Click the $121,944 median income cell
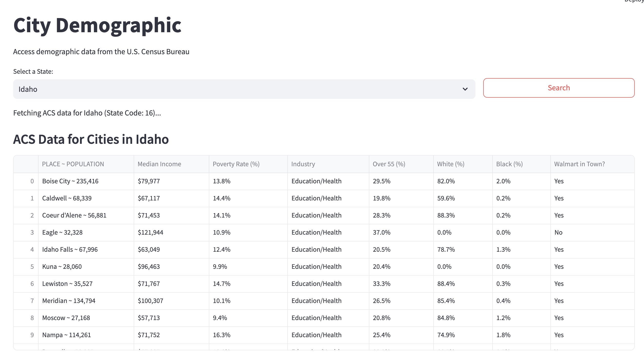The width and height of the screenshot is (644, 354). tap(171, 232)
